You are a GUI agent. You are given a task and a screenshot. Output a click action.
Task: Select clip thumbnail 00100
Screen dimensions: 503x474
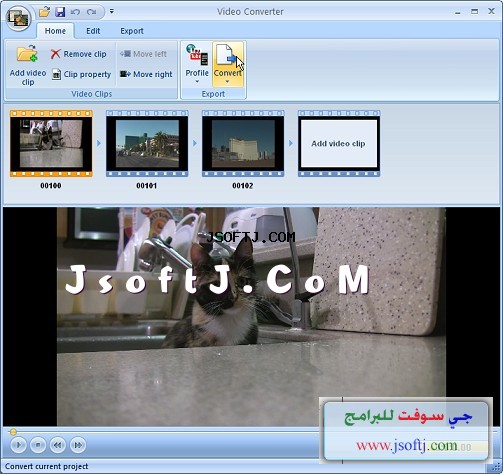(x=51, y=143)
